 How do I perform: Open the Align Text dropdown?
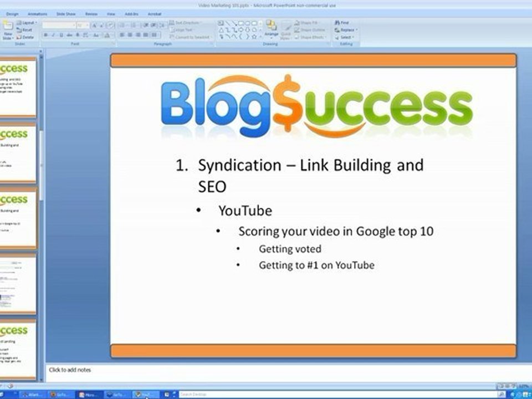pyautogui.click(x=182, y=30)
